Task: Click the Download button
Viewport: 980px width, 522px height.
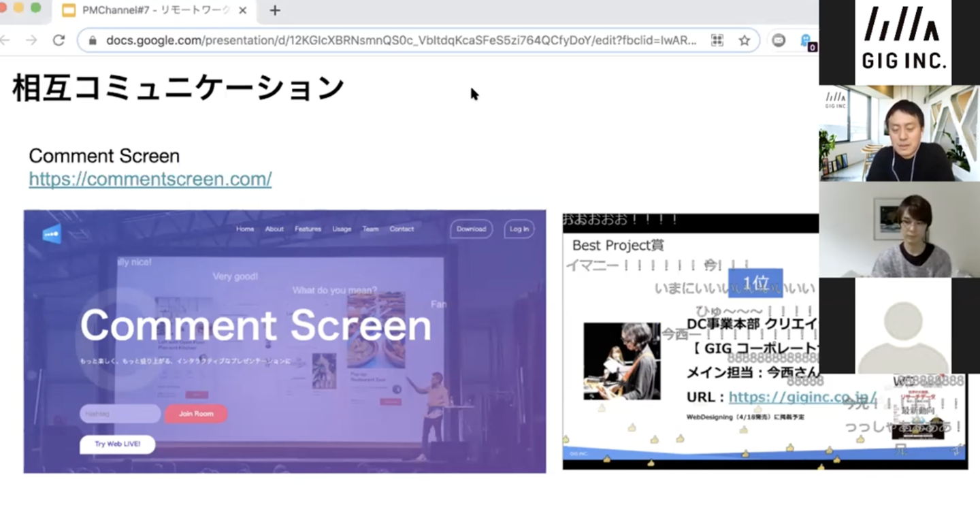Action: [x=471, y=229]
